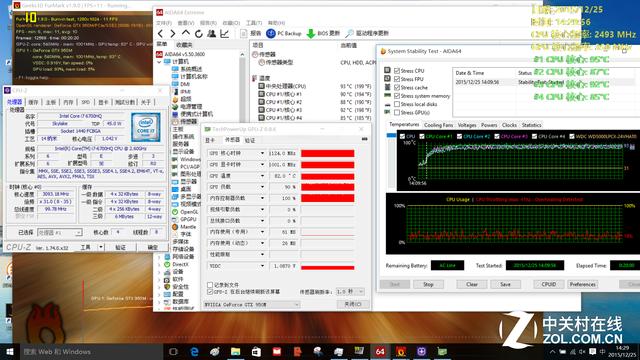
Task: Open 工具 dropdown arrow in CPU-Z
Action: coord(101,247)
